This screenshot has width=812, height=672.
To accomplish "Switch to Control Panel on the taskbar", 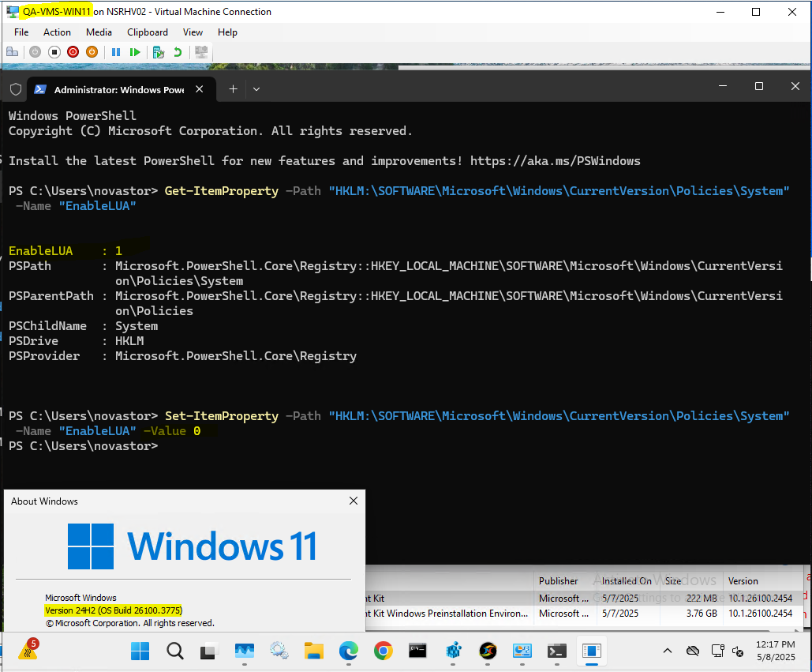I will 522,651.
